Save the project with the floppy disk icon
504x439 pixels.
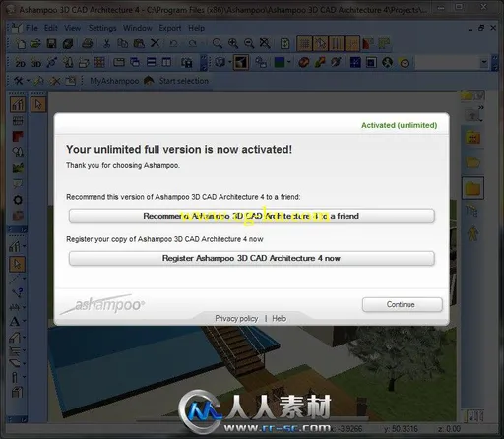[51, 43]
